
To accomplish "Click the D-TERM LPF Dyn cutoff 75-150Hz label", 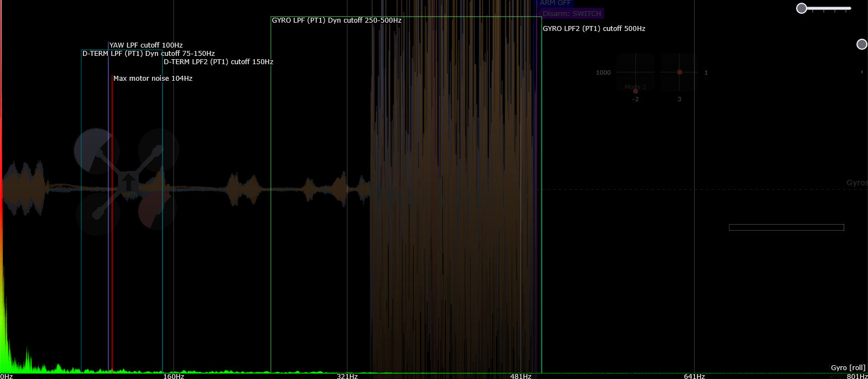I will [148, 54].
